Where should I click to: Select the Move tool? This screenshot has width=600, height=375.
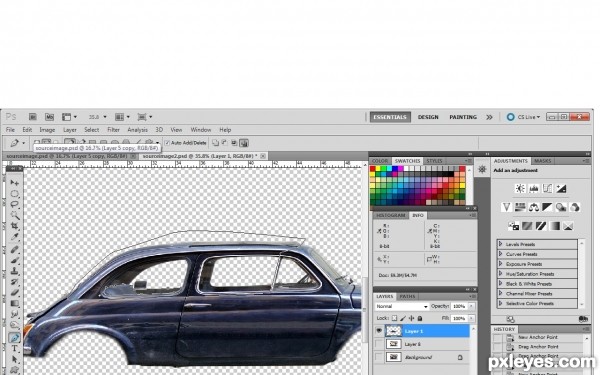pyautogui.click(x=15, y=183)
